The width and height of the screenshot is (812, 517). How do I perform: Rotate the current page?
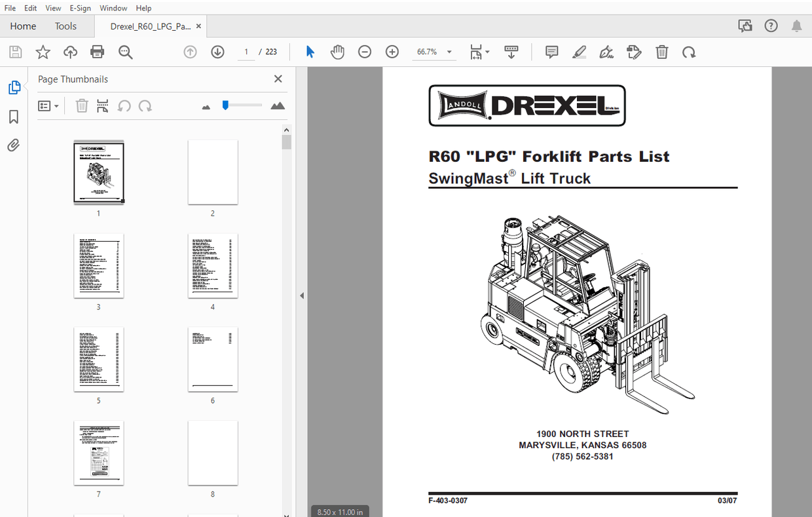[689, 52]
